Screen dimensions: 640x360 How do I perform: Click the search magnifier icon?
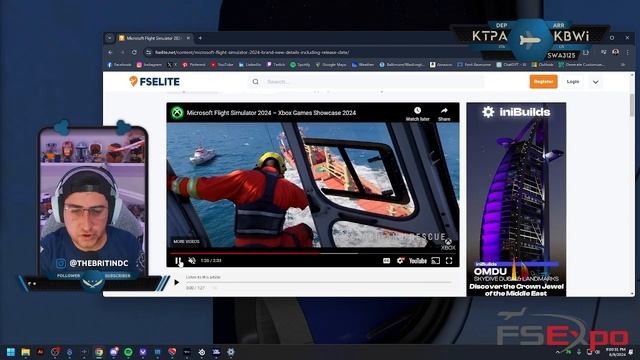pyautogui.click(x=256, y=82)
